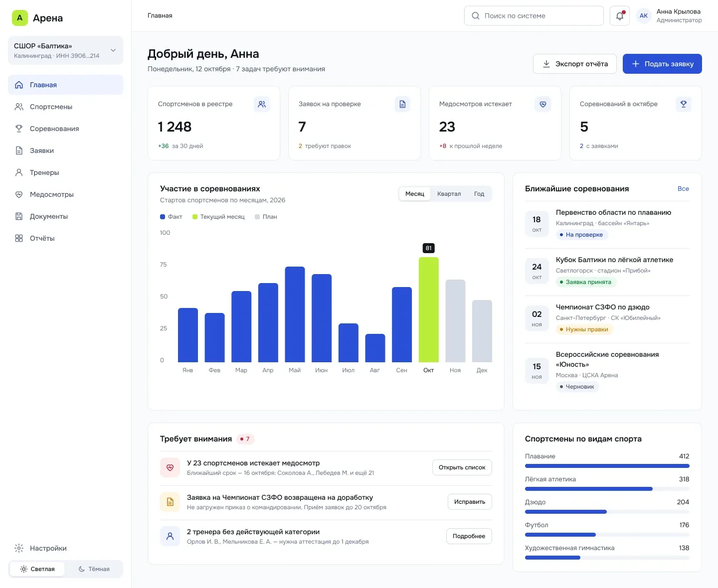Select the Месяц chart period tab

click(415, 194)
